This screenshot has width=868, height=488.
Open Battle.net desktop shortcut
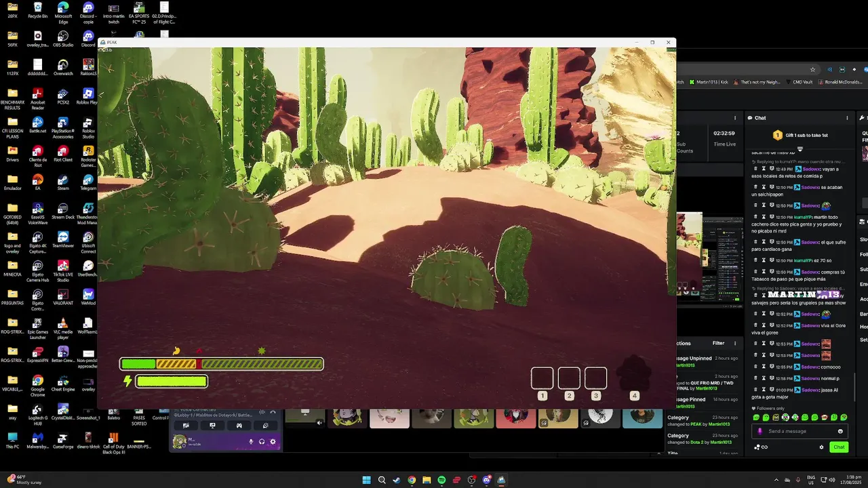click(x=38, y=125)
